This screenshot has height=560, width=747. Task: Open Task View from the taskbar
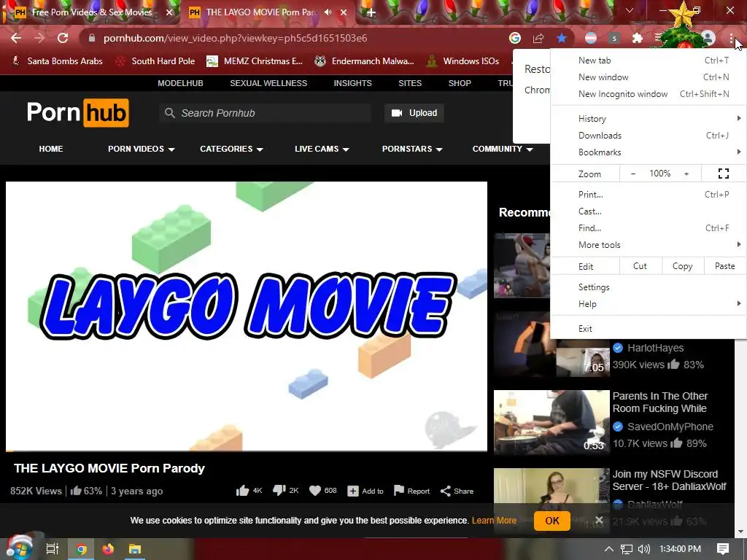pos(53,549)
